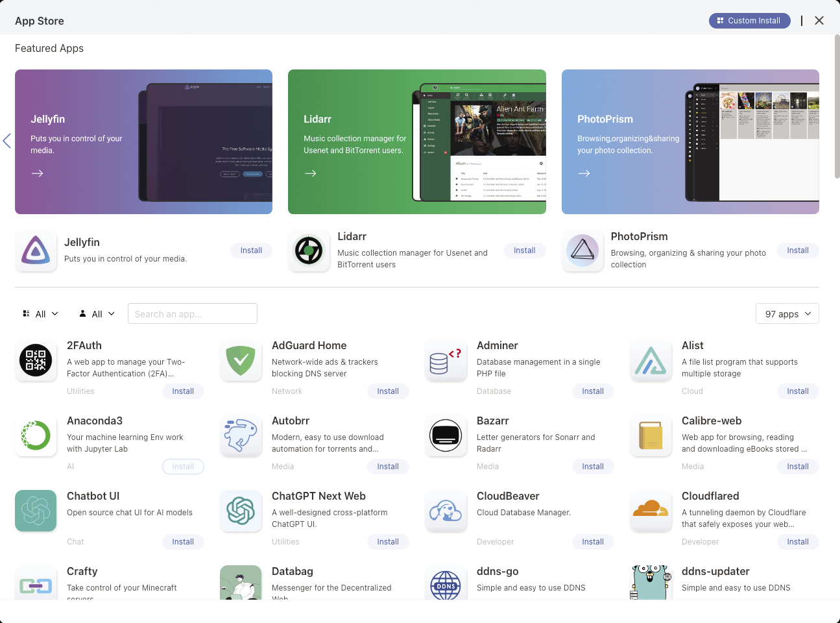The image size is (840, 623).
Task: Click the Anaconda3 app title
Action: coord(95,421)
